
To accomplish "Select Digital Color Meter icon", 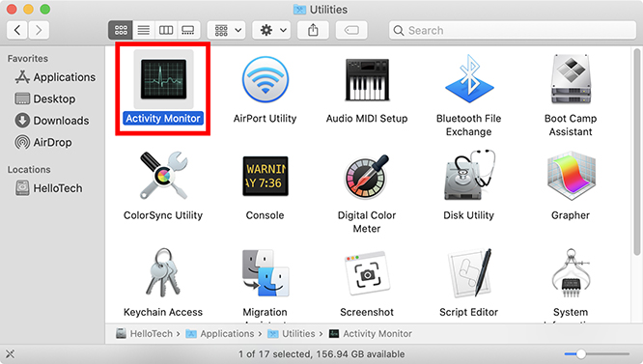I will click(367, 177).
